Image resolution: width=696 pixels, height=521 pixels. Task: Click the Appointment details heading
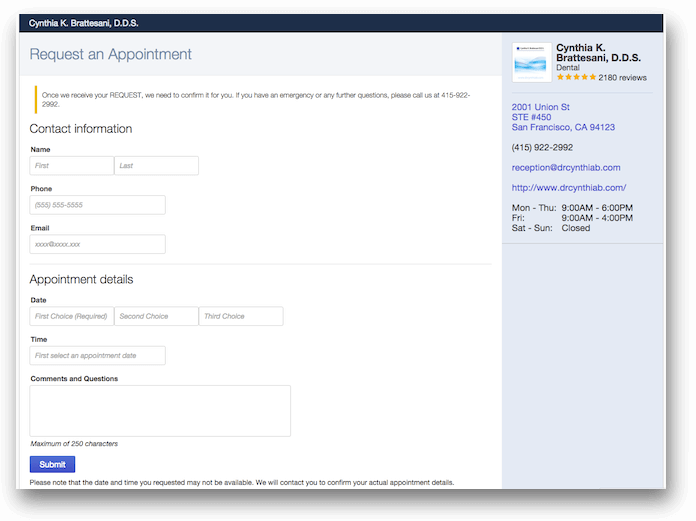81,279
